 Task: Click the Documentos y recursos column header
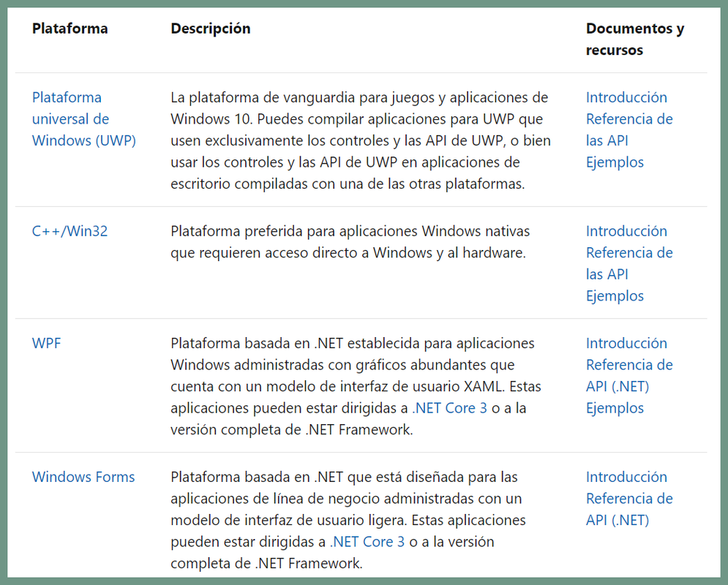tap(634, 39)
